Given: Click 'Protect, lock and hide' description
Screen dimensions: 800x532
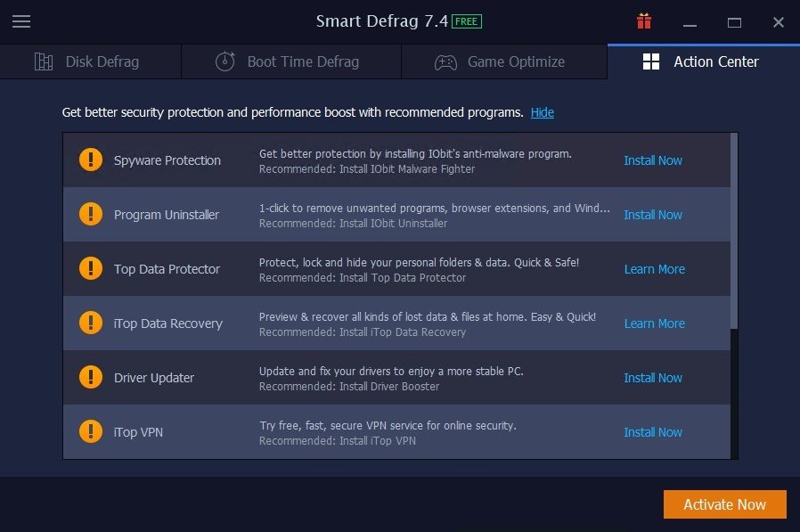Looking at the screenshot, I should coord(419,262).
